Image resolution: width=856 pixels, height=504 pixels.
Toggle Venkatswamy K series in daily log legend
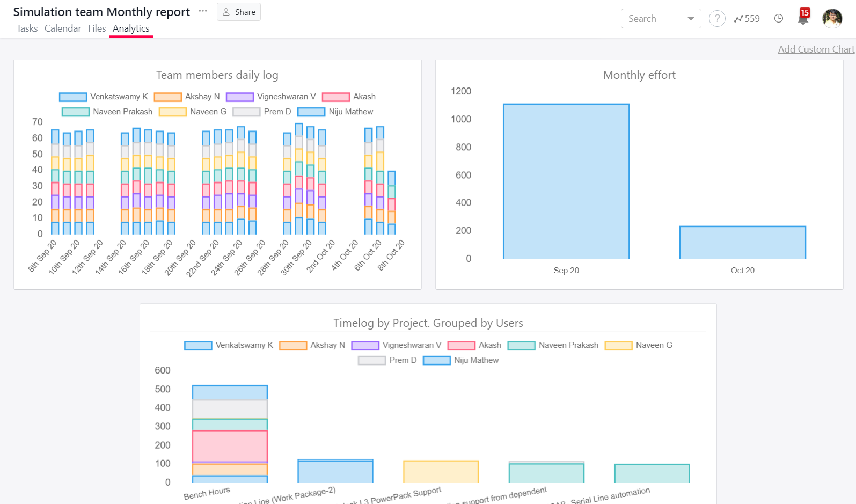coord(104,97)
